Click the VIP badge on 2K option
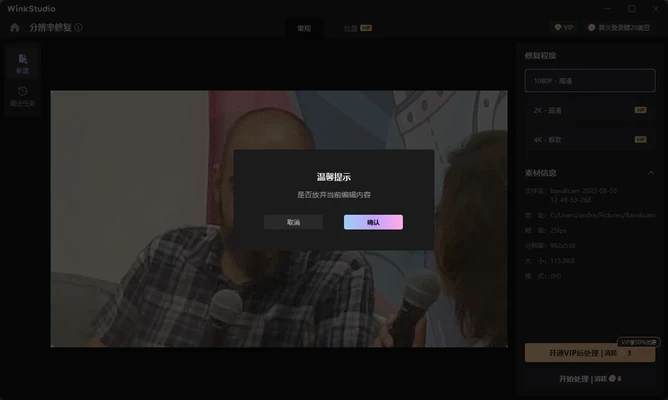 pyautogui.click(x=640, y=110)
